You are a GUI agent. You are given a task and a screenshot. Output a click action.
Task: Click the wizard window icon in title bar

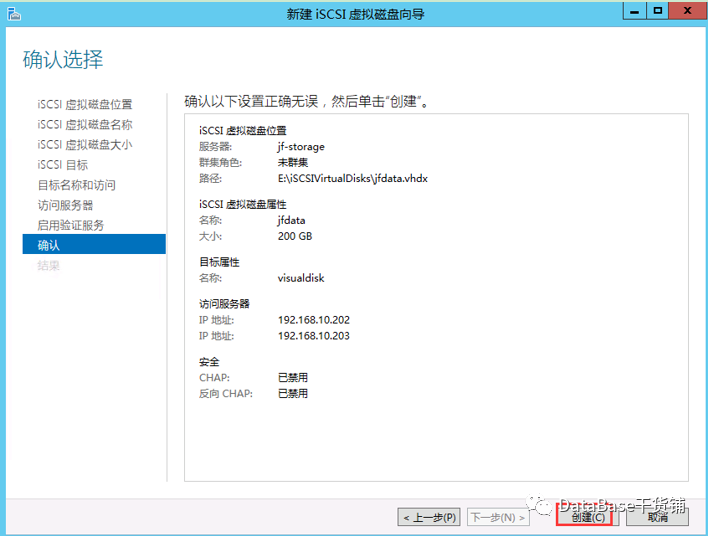click(x=14, y=14)
